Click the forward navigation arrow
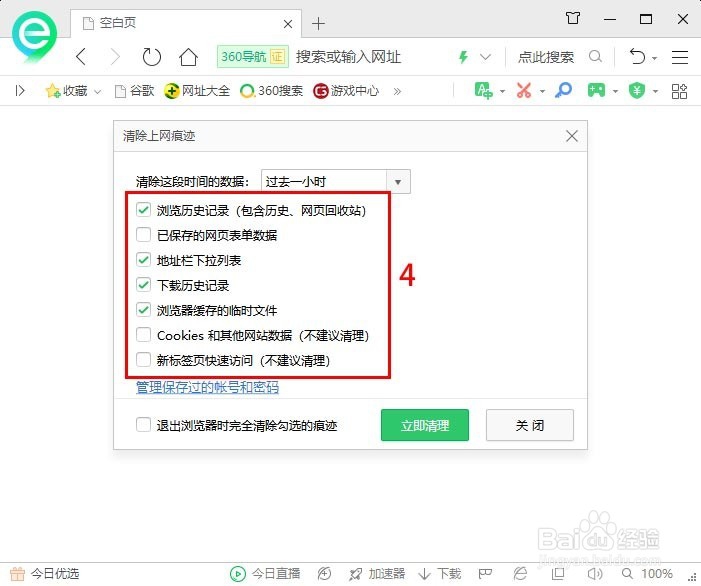This screenshot has width=701, height=586. point(115,57)
